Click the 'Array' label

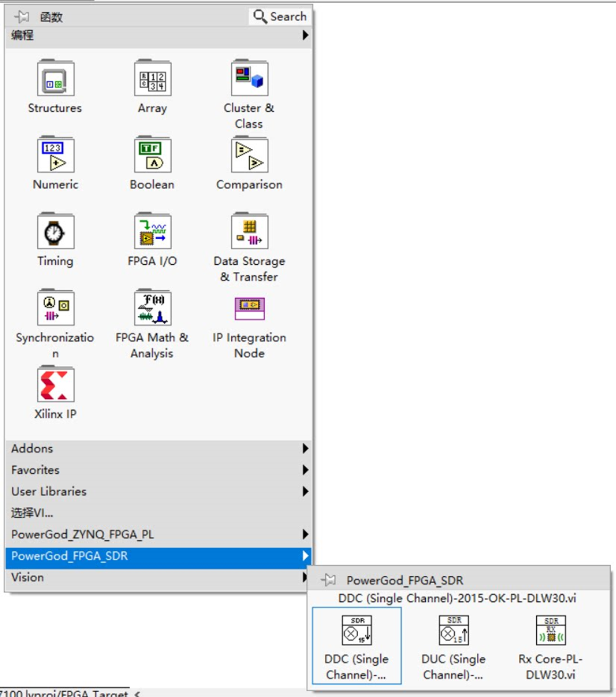point(153,108)
